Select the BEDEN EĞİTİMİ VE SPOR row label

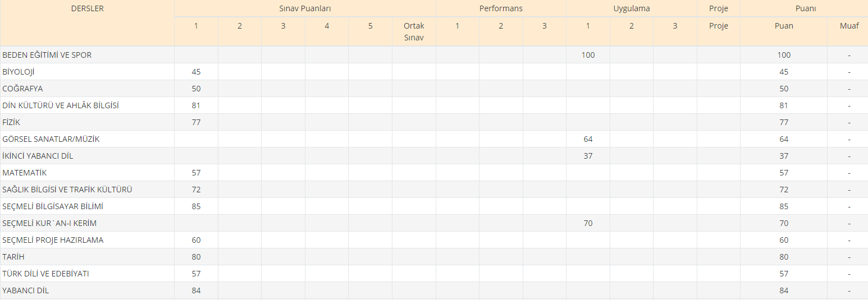pos(47,55)
